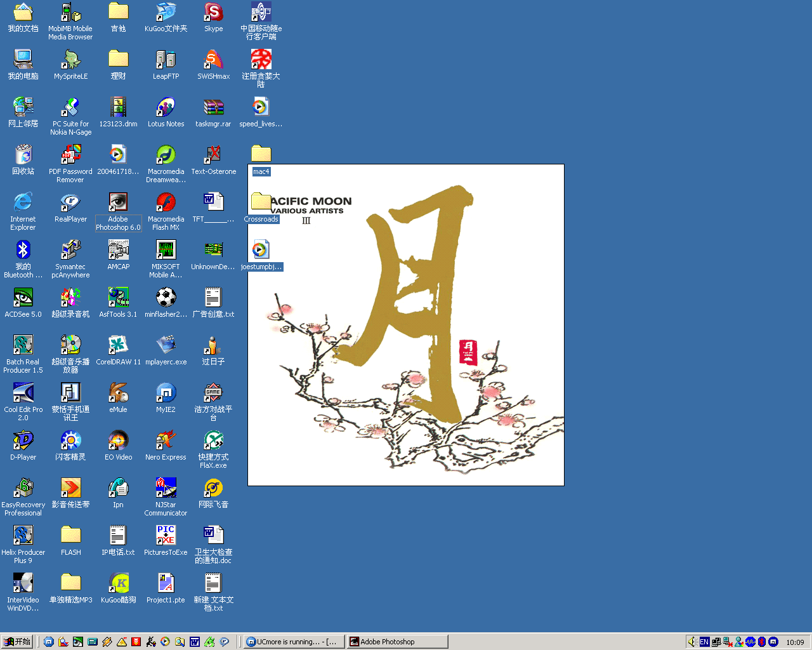Select the PDF Password Remover icon
Image resolution: width=812 pixels, height=650 pixels.
(x=70, y=164)
